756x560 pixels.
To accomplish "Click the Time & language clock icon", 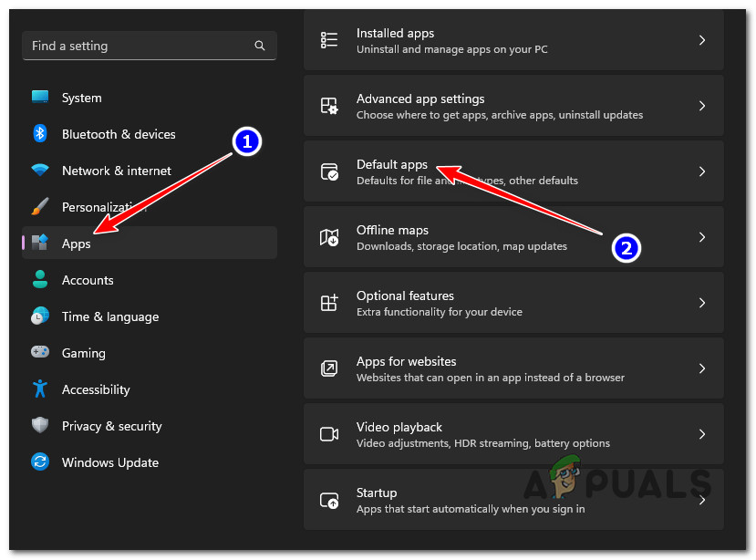I will 40,316.
